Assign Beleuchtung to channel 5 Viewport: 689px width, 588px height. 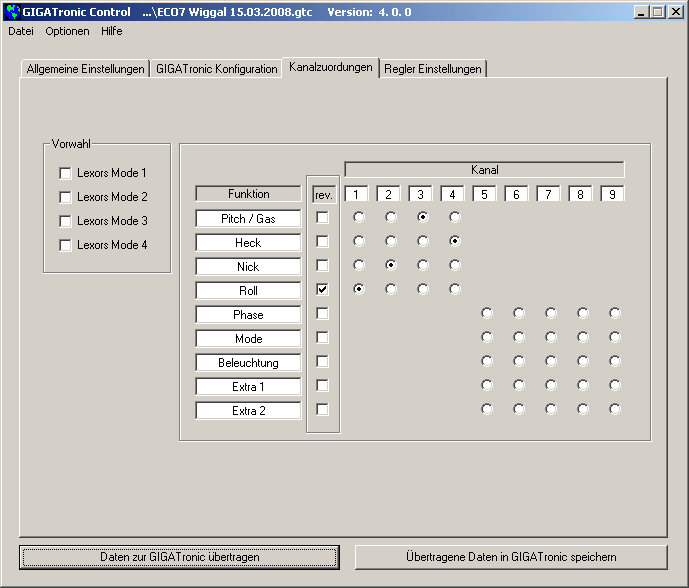pyautogui.click(x=487, y=361)
